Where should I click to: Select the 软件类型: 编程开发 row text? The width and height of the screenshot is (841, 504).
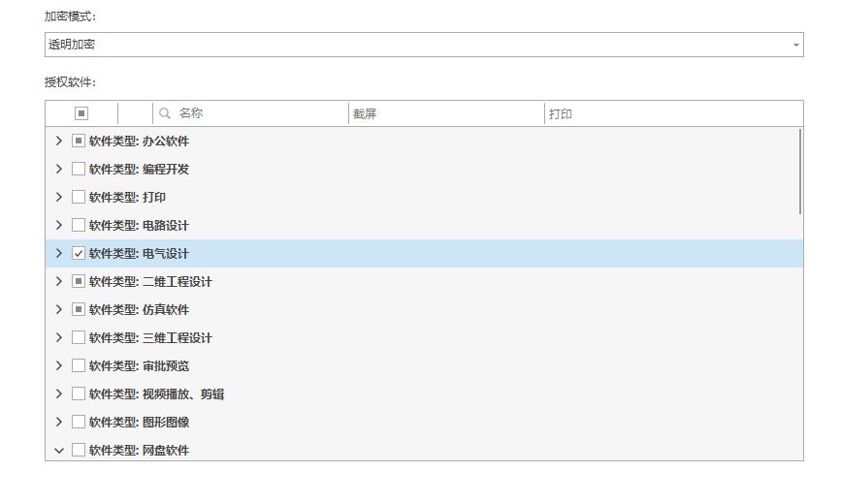(x=139, y=169)
